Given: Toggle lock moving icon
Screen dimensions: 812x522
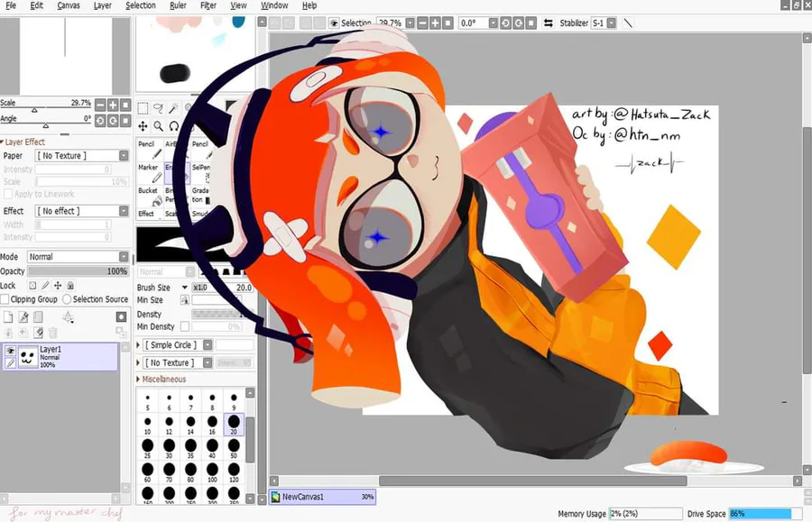Looking at the screenshot, I should pyautogui.click(x=58, y=286).
